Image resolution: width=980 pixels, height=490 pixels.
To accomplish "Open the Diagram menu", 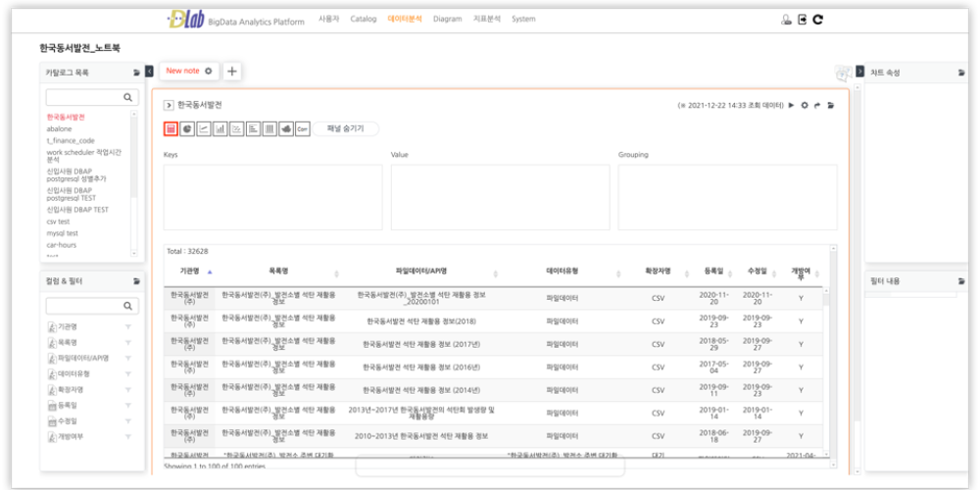I will click(448, 20).
